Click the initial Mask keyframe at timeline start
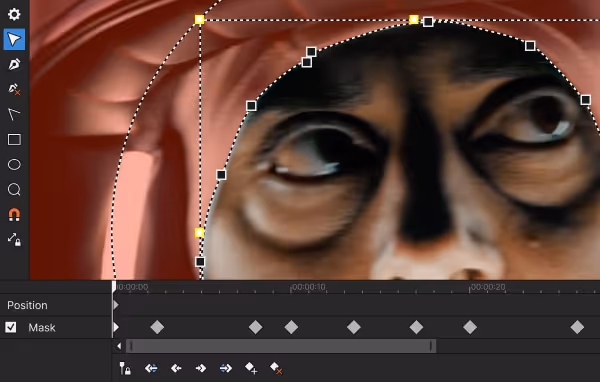The image size is (600, 382). click(116, 327)
